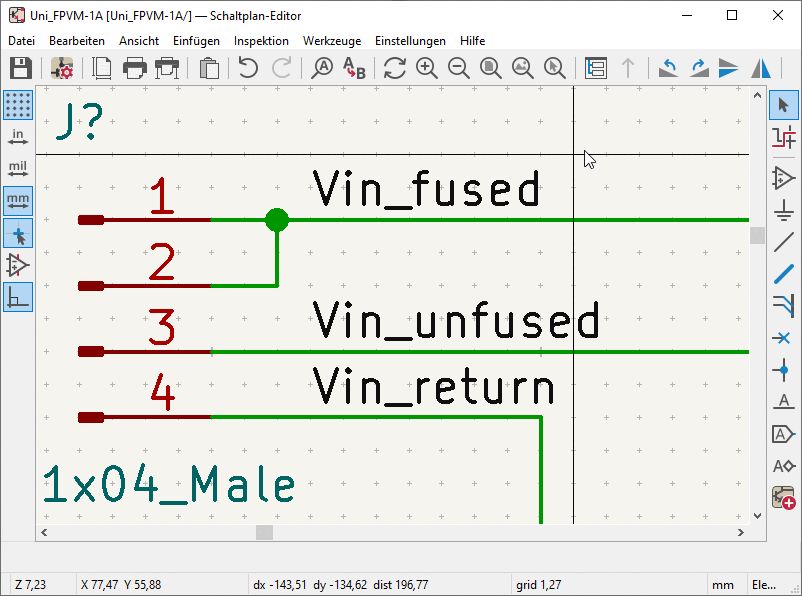The width and height of the screenshot is (802, 596).
Task: Open Find and Replace AB icon
Action: (354, 68)
